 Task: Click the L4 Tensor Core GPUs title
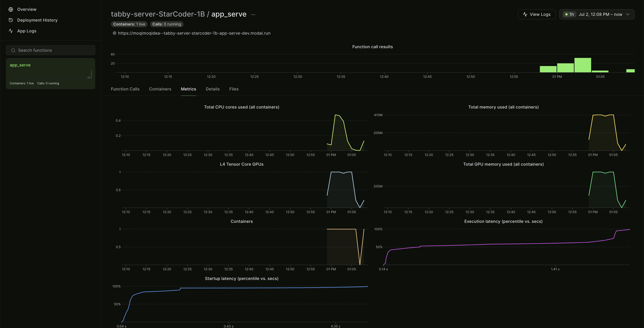point(241,164)
